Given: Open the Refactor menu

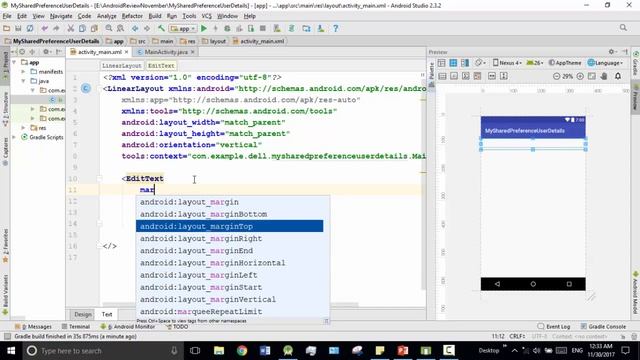Looking at the screenshot, I should (x=132, y=16).
